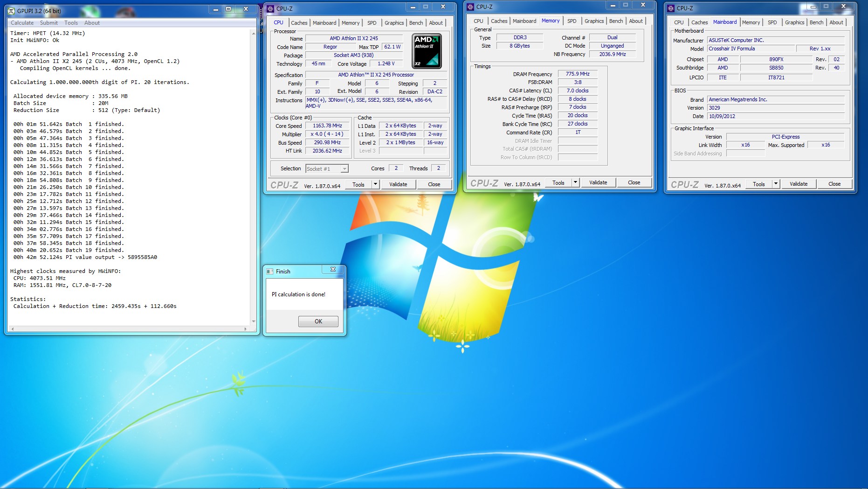Select SPD tab in Mainboard CPU-Z window

pos(772,22)
